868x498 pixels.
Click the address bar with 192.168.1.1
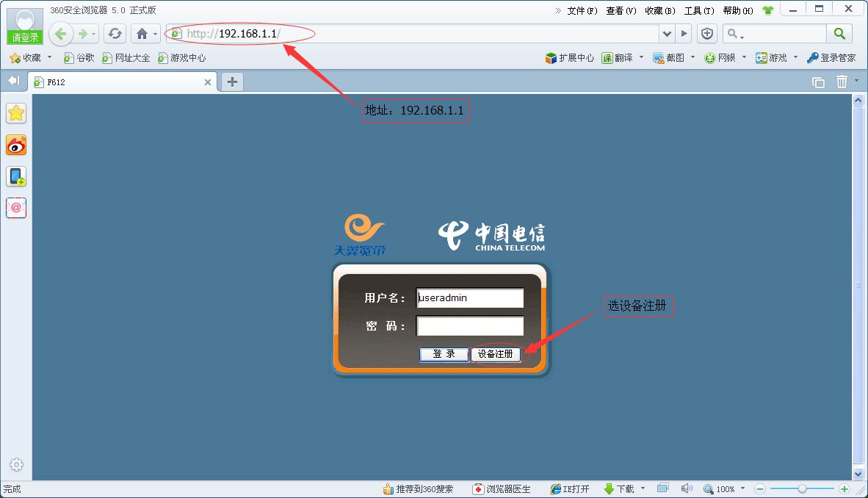[x=413, y=34]
